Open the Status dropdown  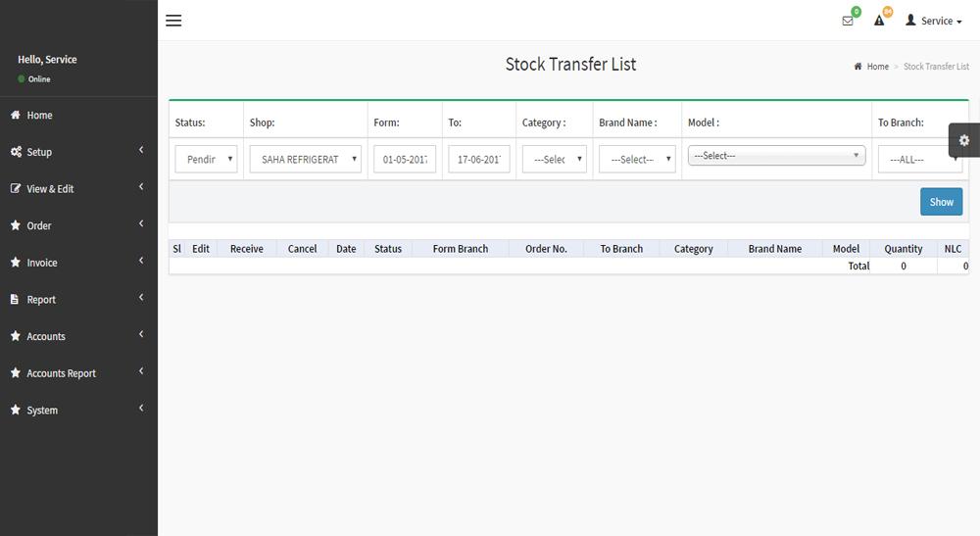pos(206,159)
